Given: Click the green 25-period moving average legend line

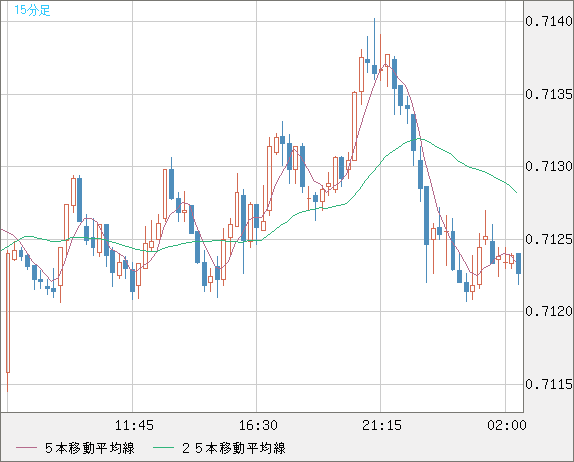Looking at the screenshot, I should click(163, 448).
